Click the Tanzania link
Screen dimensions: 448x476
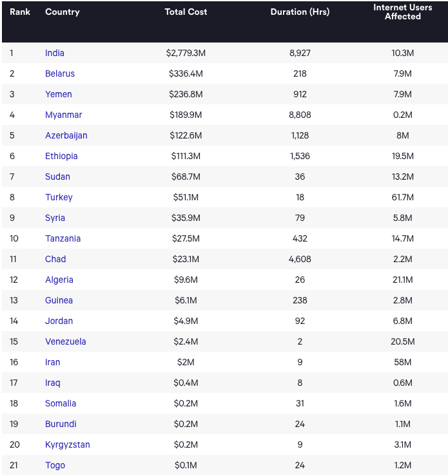click(63, 238)
